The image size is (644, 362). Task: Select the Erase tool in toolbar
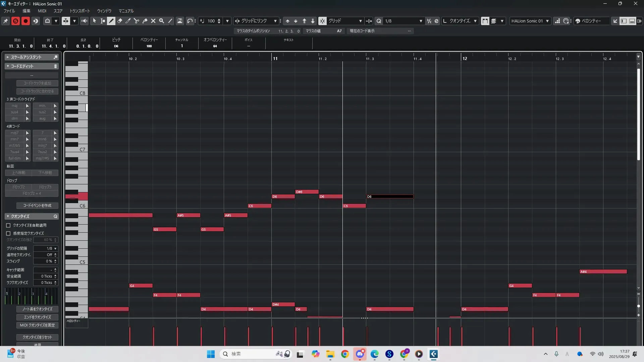point(120,21)
